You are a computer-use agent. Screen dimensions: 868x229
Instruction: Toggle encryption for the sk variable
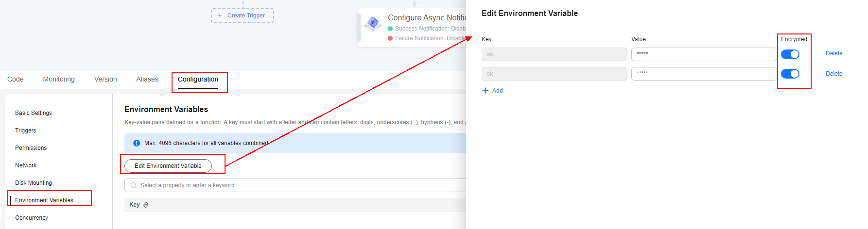point(790,74)
